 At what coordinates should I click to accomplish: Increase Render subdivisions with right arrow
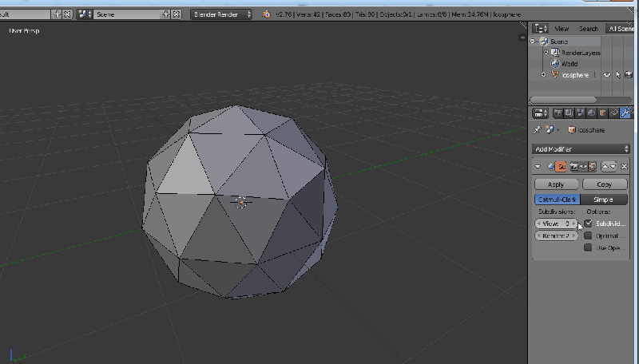point(574,235)
